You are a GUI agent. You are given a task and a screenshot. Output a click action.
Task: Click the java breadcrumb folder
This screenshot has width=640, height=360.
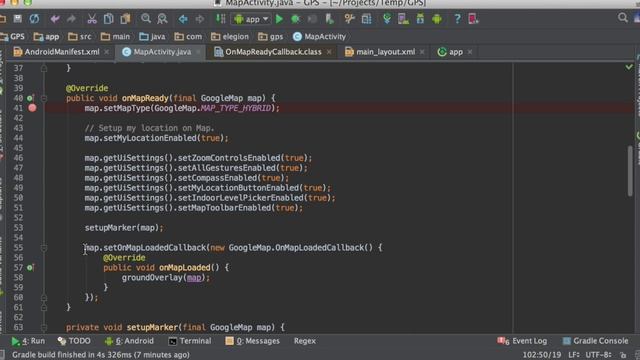(x=152, y=37)
